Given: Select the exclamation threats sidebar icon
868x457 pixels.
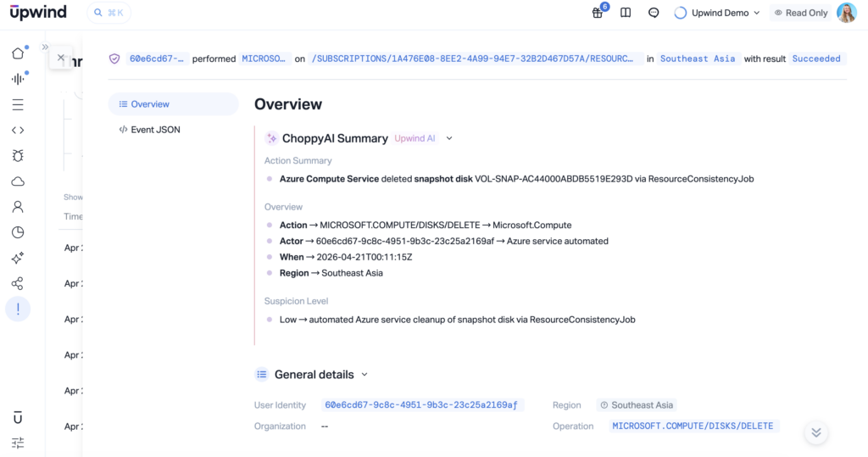Looking at the screenshot, I should pos(18,309).
